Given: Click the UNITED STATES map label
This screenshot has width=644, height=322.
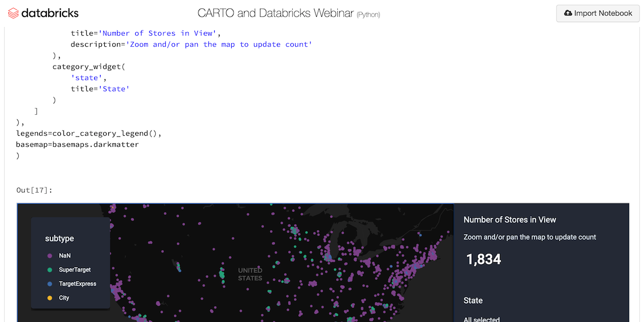Looking at the screenshot, I should 250,274.
